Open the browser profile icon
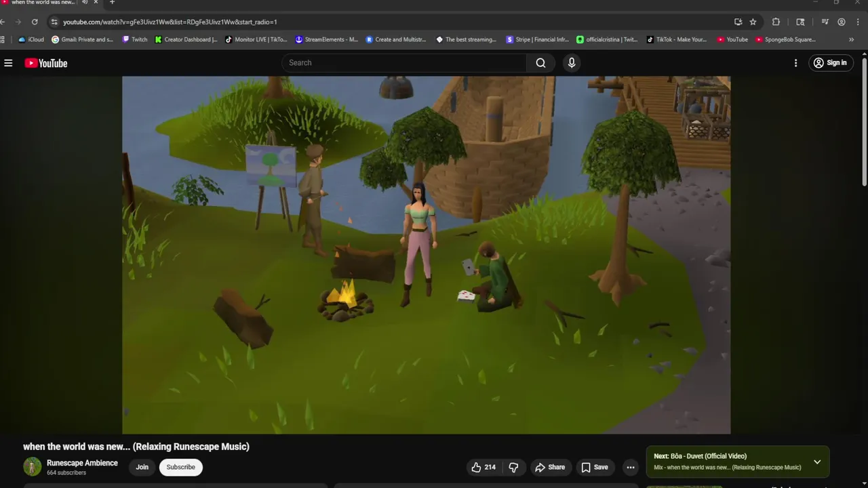This screenshot has height=488, width=868. 842,22
